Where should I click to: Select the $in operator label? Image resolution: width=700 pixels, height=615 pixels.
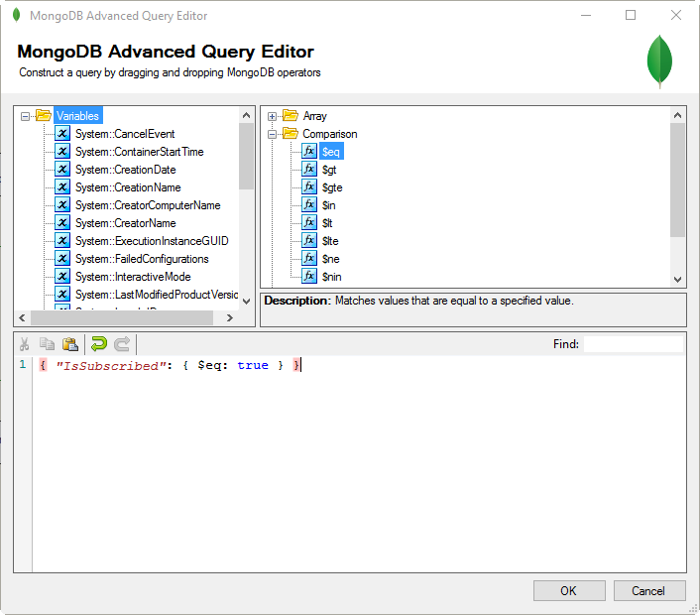[328, 205]
